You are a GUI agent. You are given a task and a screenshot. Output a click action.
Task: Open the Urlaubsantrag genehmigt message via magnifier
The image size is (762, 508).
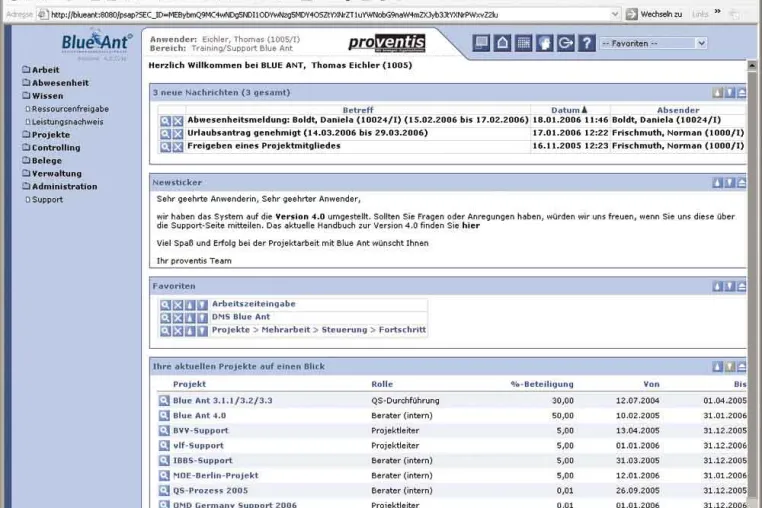pyautogui.click(x=165, y=134)
